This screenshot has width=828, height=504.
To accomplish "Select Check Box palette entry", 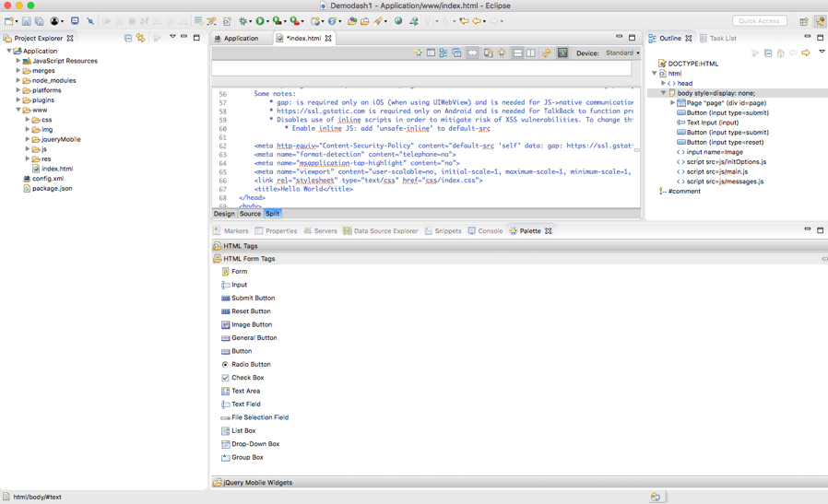I will (x=247, y=378).
